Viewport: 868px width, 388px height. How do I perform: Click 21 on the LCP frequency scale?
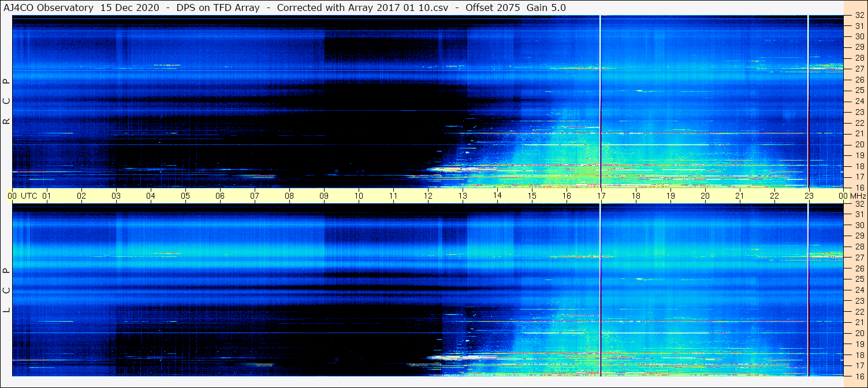859,322
